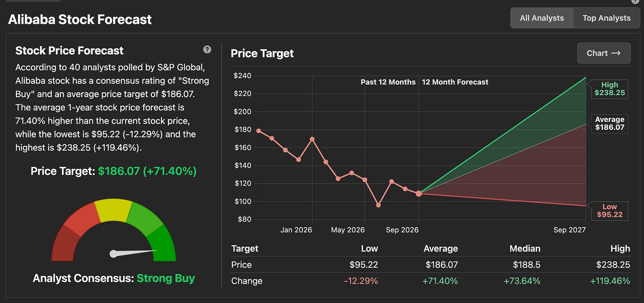Click the +119.46% High change cell
The height and width of the screenshot is (303, 644).
pos(609,281)
